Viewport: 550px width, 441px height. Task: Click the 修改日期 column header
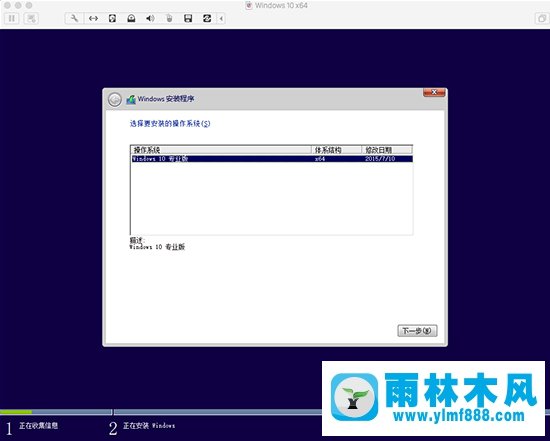(x=387, y=150)
